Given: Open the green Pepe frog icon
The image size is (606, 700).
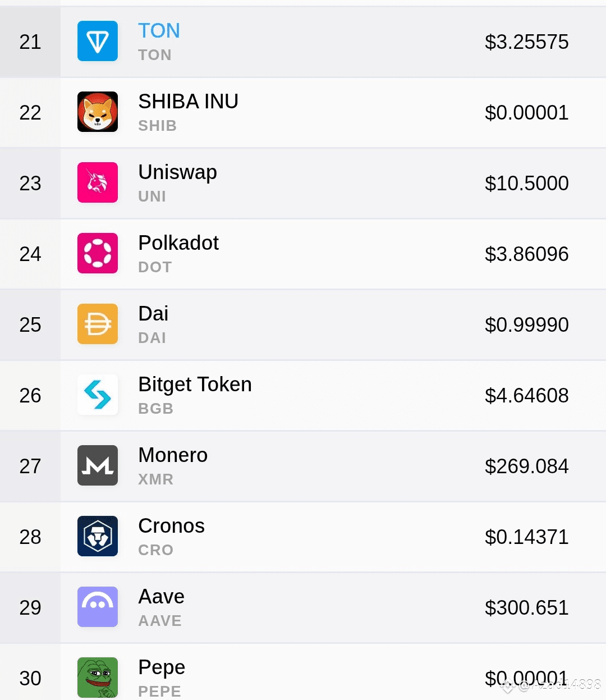Looking at the screenshot, I should tap(98, 678).
